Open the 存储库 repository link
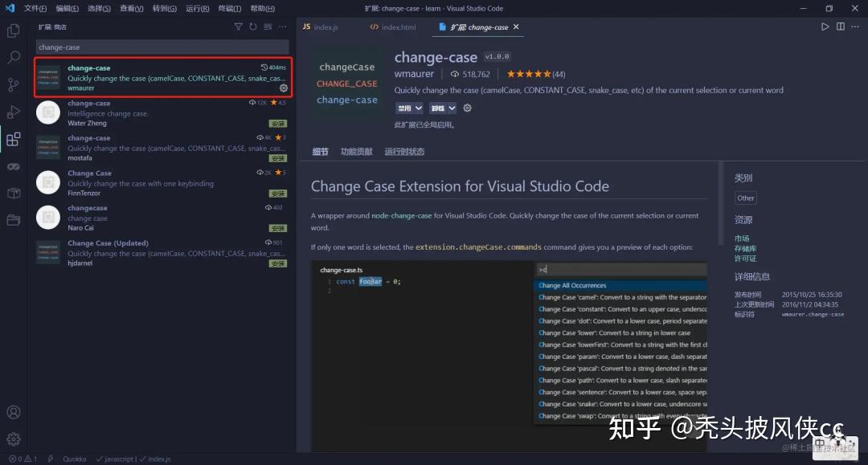Screen dimensions: 868x465 [x=745, y=248]
